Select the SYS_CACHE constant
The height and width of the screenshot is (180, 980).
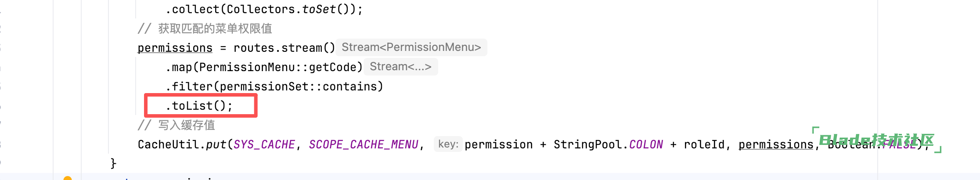pos(264,144)
